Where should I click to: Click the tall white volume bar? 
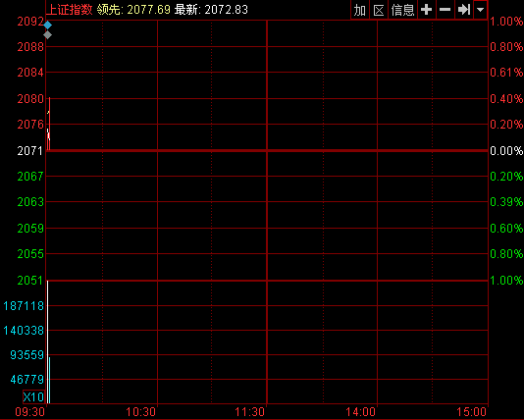(47, 342)
